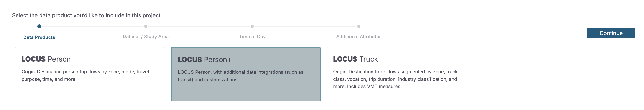Click the LOCUS Truck heading text
The height and width of the screenshot is (110, 644).
pos(355,59)
